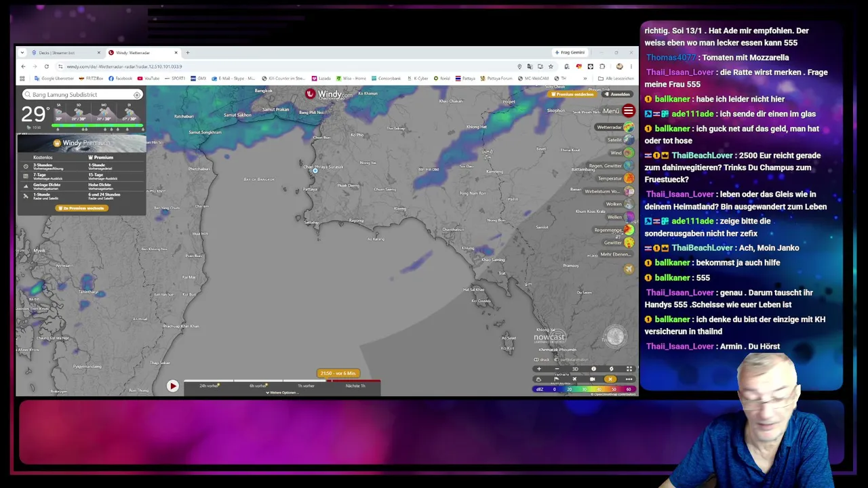This screenshot has height=488, width=868.
Task: Open the 'Frag Gemini' button
Action: [x=570, y=52]
